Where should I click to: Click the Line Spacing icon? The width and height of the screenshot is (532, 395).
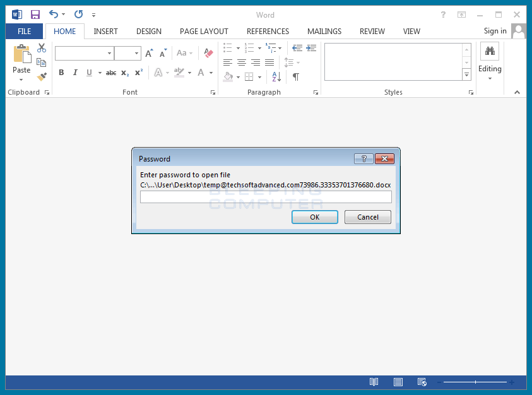coord(289,62)
